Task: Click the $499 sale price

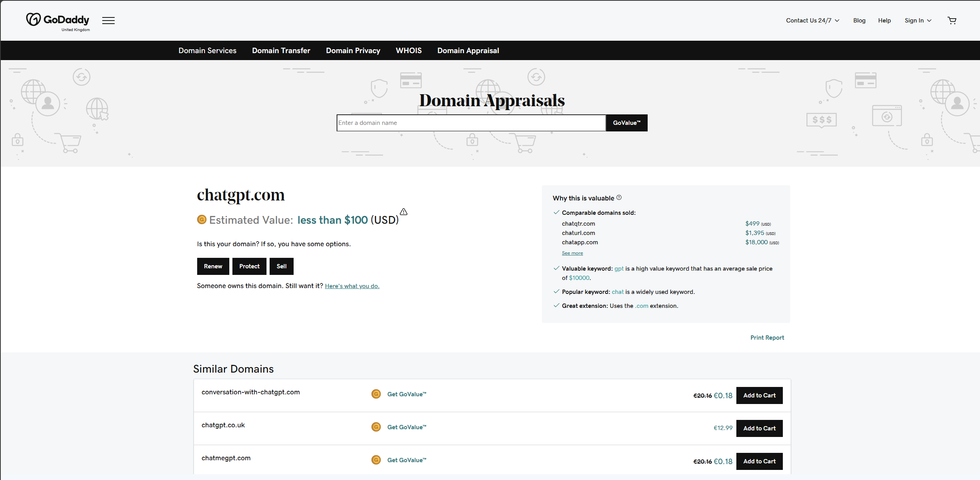Action: pyautogui.click(x=752, y=224)
